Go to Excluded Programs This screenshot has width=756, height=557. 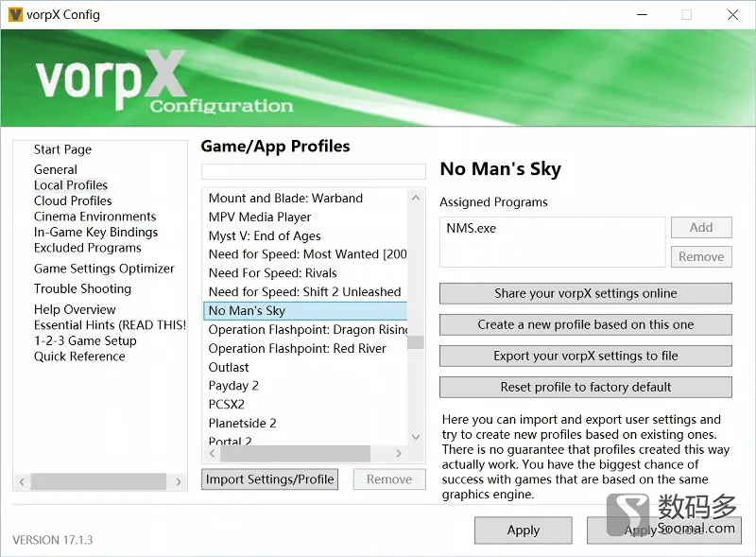pyautogui.click(x=88, y=248)
